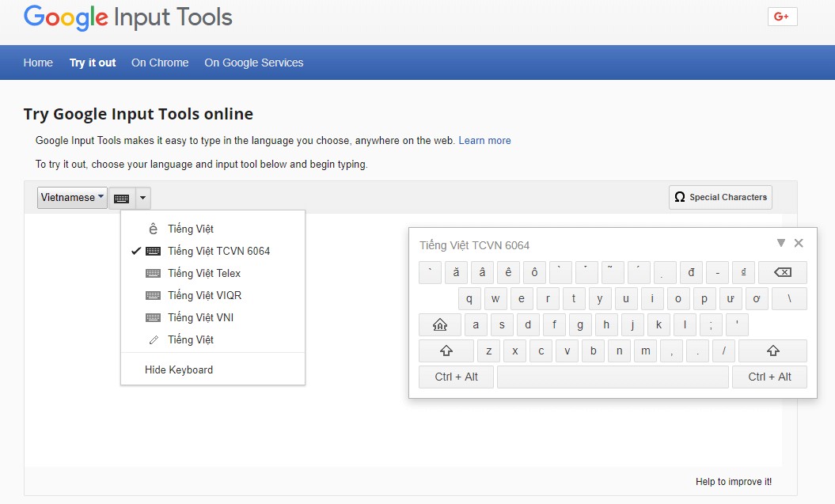Open the Special Characters panel

click(x=719, y=197)
